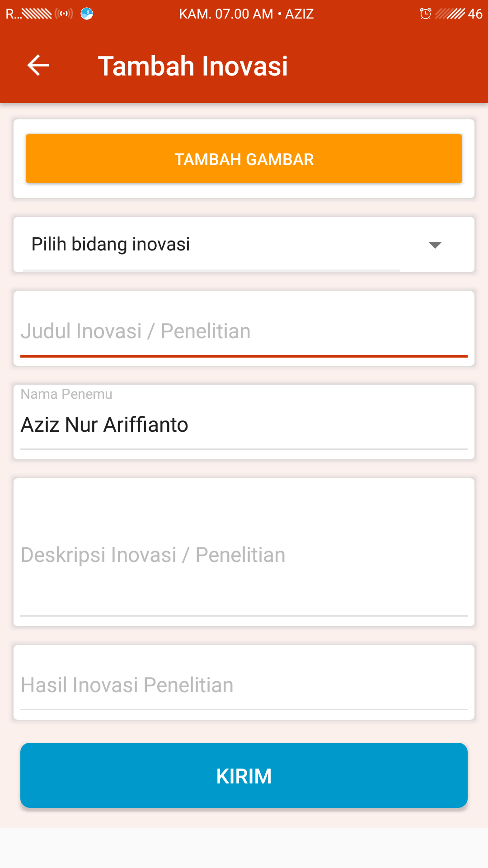Screen dimensions: 488x868
Task: Tap the Tambah Inovasi page title
Action: click(193, 66)
